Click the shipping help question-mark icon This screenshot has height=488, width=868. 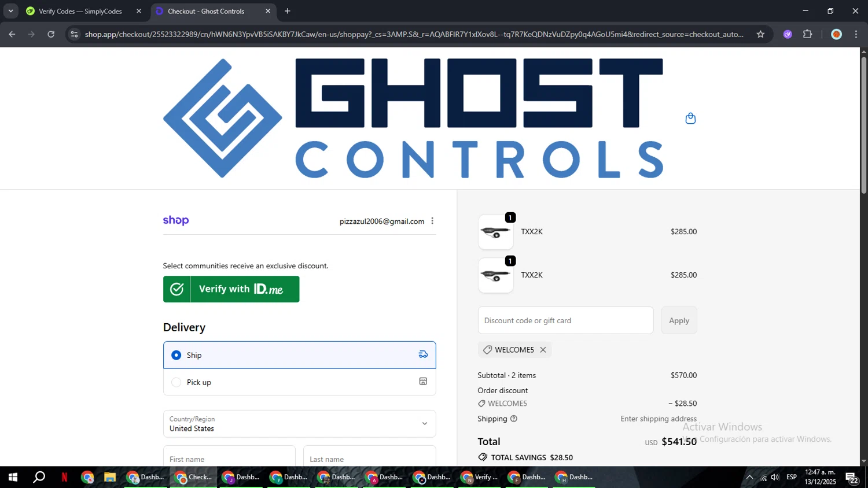[x=514, y=419]
